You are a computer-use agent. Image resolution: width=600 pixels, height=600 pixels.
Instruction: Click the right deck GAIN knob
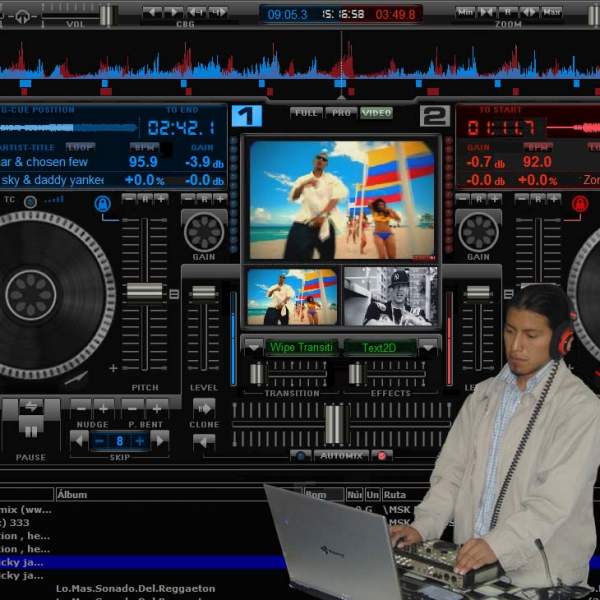pos(478,232)
